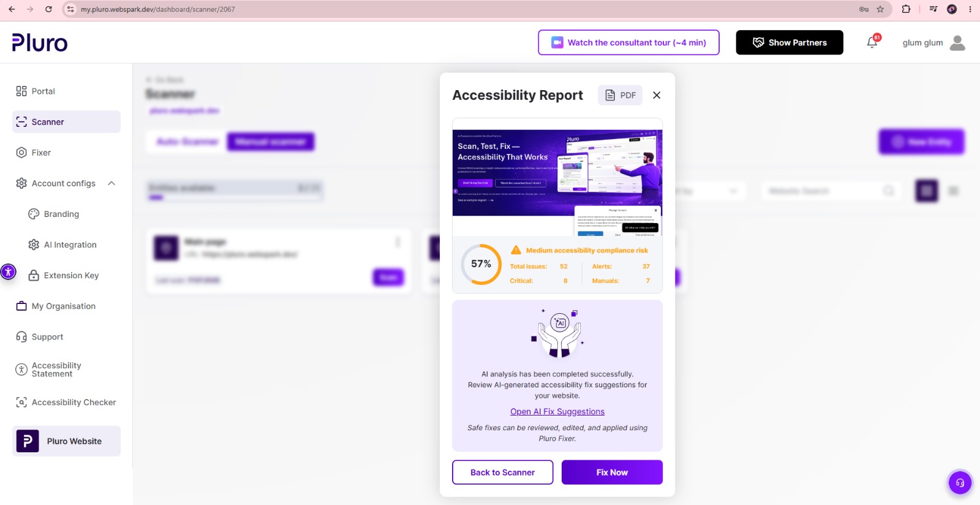Click the Alerts value 37

tap(646, 267)
